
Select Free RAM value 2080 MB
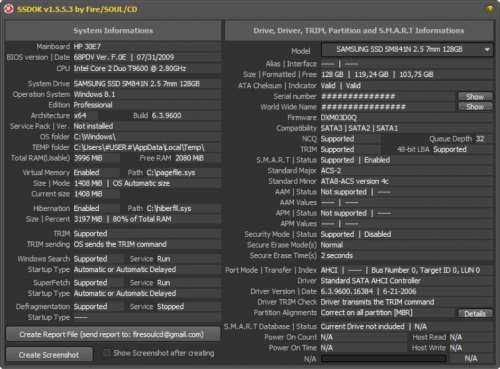(x=189, y=158)
